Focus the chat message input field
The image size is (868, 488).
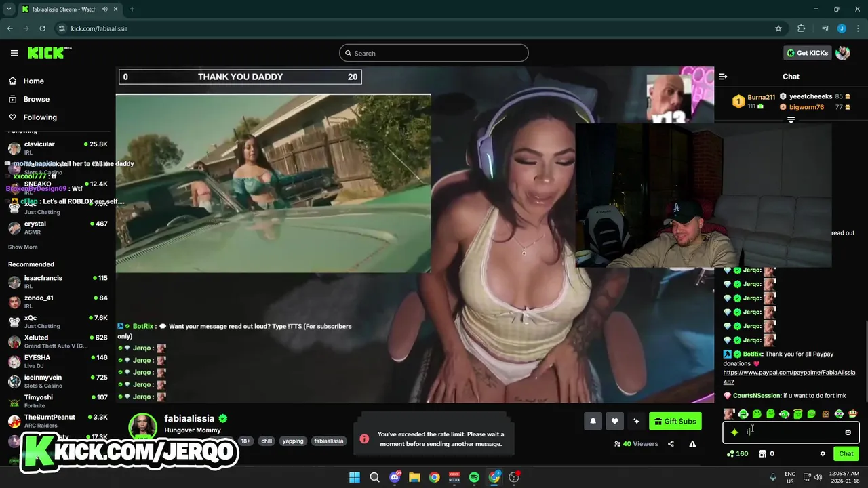click(x=791, y=432)
